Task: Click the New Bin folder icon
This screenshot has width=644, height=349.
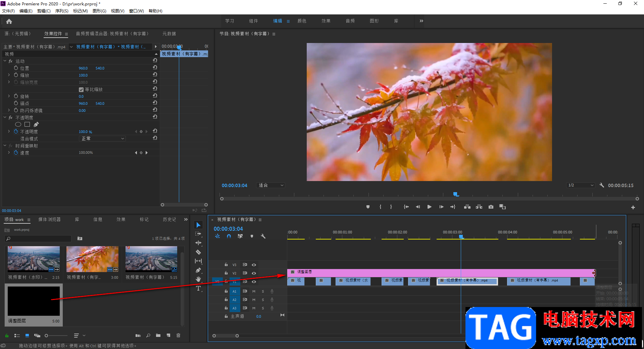Action: pyautogui.click(x=158, y=335)
